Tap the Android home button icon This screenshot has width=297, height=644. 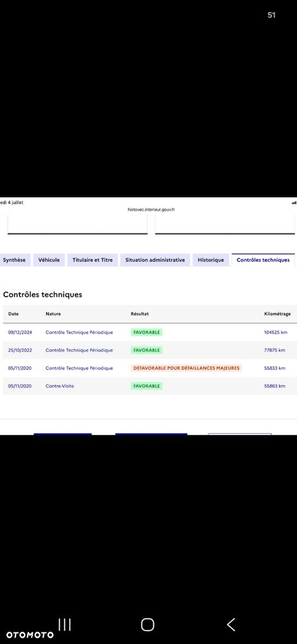click(x=148, y=624)
